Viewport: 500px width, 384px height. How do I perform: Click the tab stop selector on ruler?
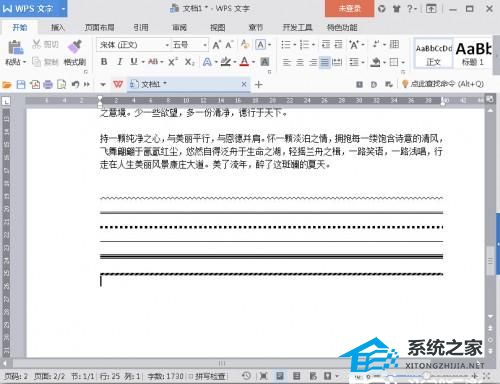tap(6, 101)
